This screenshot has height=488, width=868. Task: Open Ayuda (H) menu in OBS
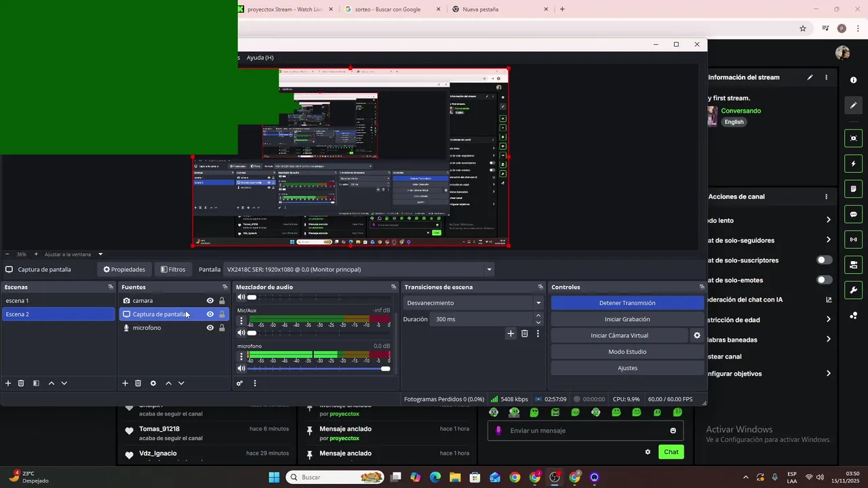(x=260, y=58)
